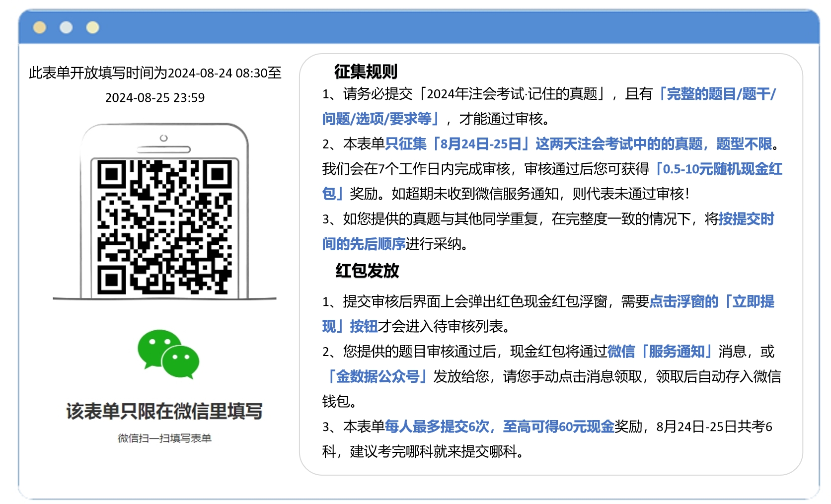Click the blue 按提交时 text

(x=746, y=219)
